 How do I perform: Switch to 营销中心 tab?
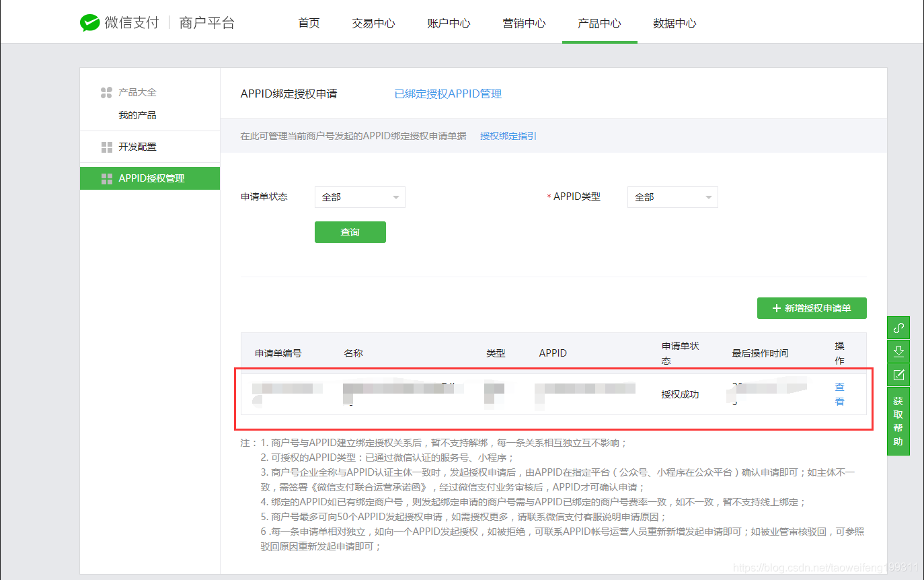tap(525, 23)
